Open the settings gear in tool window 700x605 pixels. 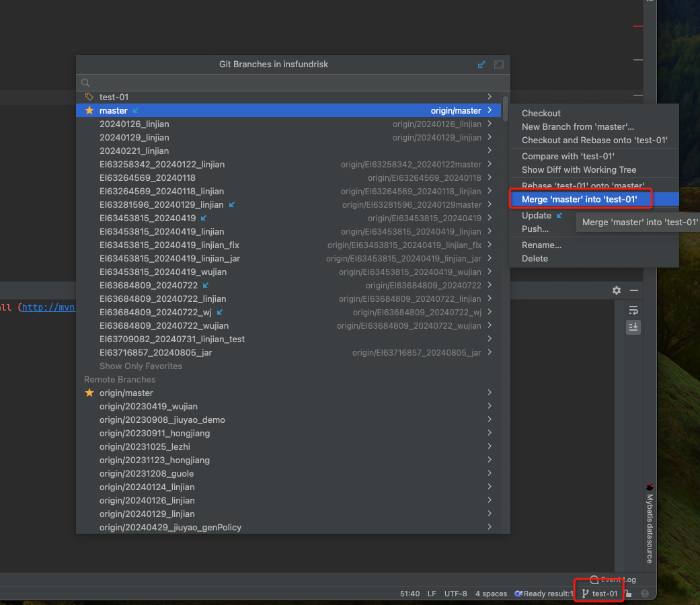617,290
